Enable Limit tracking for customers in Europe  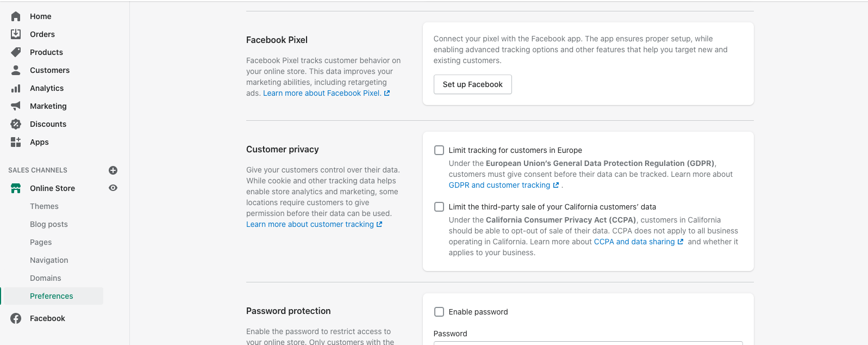(439, 150)
